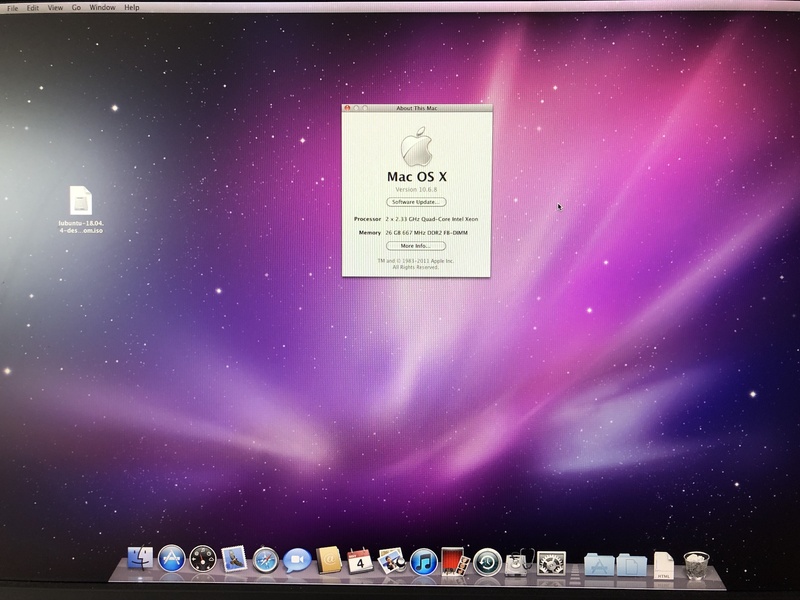Launch Photo Booth from the Dock
Image resolution: width=800 pixels, height=600 pixels.
click(x=455, y=562)
